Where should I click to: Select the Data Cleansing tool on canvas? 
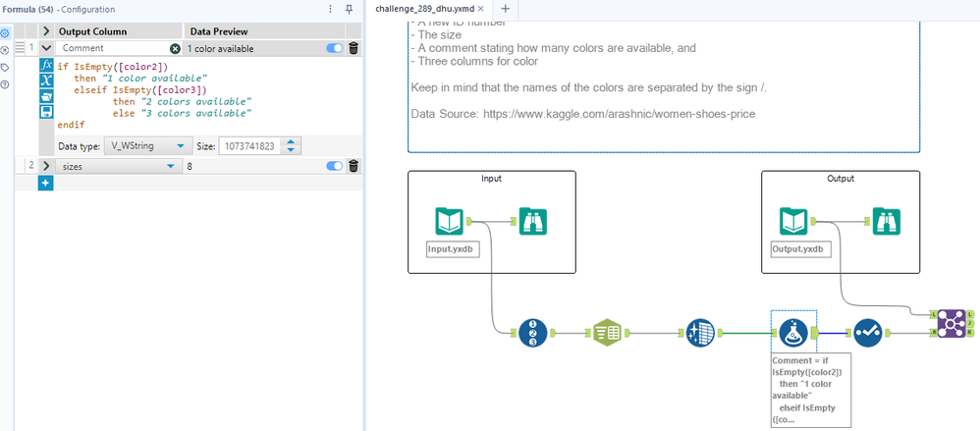[700, 333]
